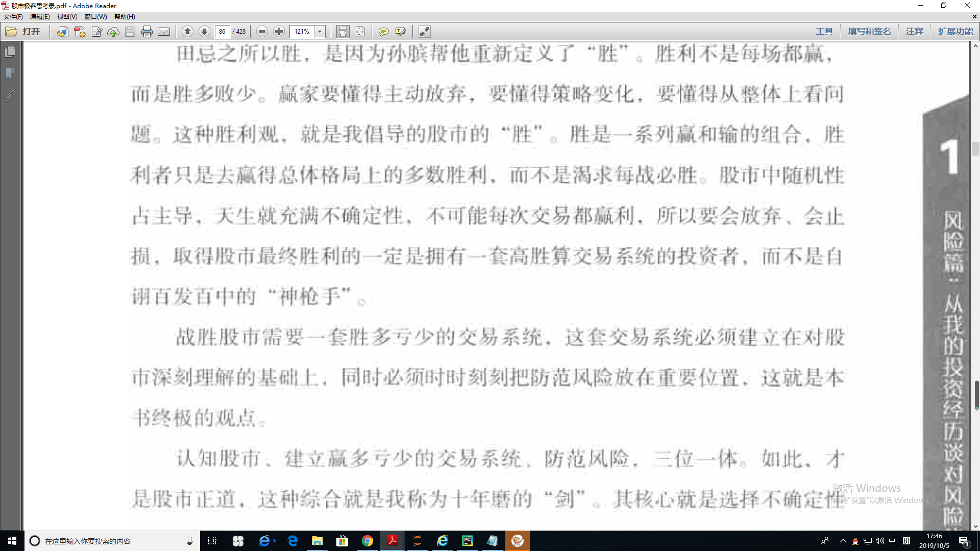Click the taskbar microphone icon

coord(189,541)
